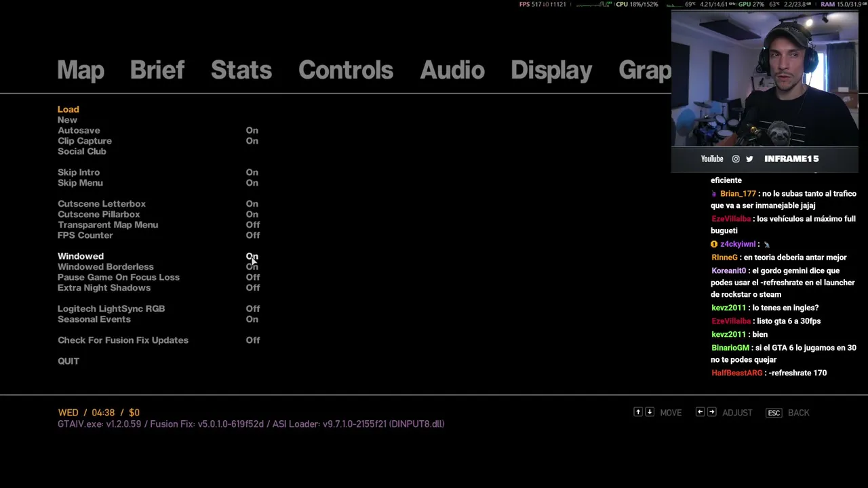Click the FPS readout in top overlay
Image resolution: width=868 pixels, height=488 pixels.
(542, 5)
